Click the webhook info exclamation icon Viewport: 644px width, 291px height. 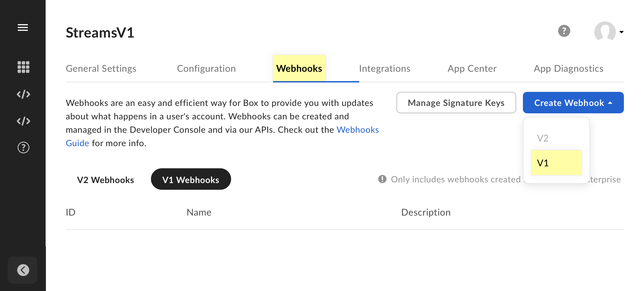click(x=382, y=179)
